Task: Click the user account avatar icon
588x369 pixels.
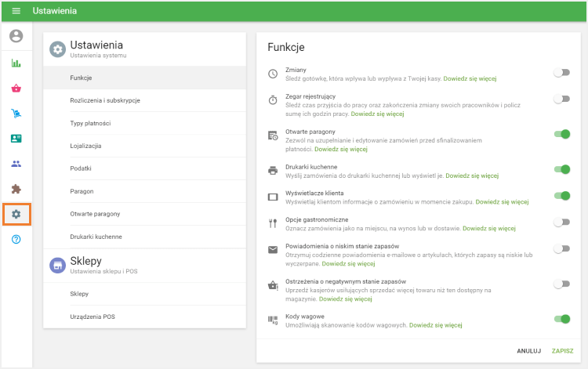Action: tap(16, 36)
